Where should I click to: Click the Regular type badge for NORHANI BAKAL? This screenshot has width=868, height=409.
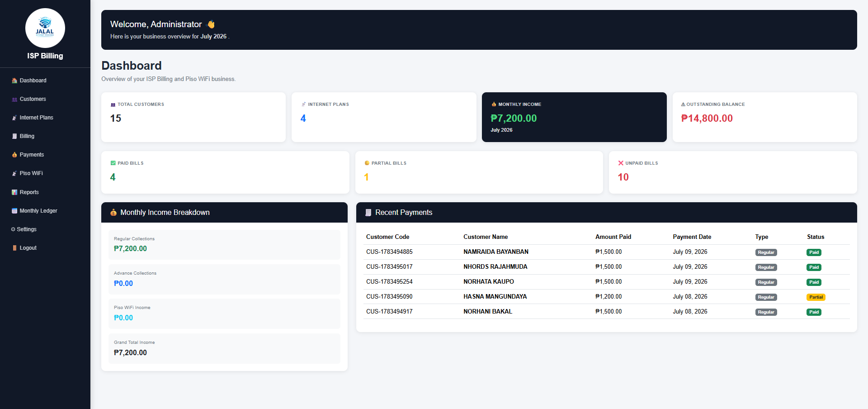tap(766, 312)
